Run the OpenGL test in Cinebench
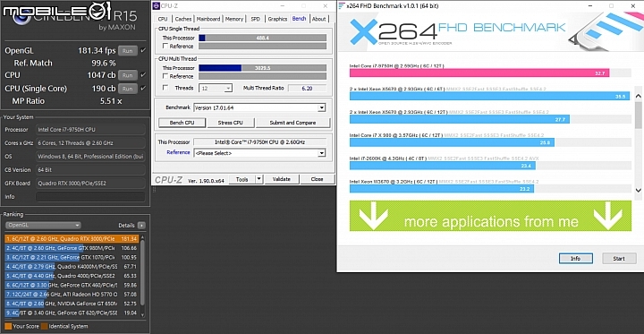 point(127,51)
